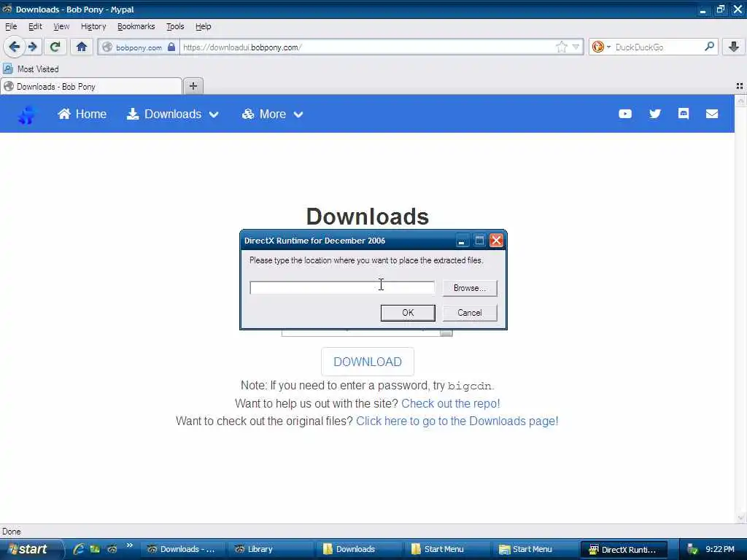Open the Tools menu
The width and height of the screenshot is (747, 560).
175,27
